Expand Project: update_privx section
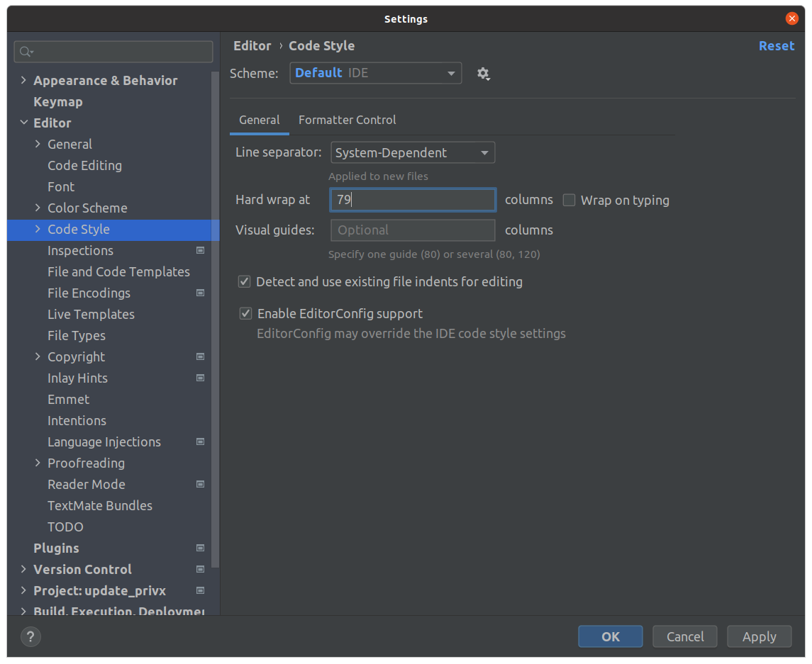Image resolution: width=812 pixels, height=664 pixels. tap(23, 590)
